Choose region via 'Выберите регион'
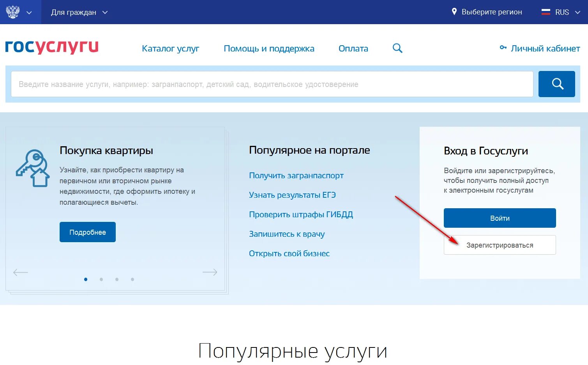 pos(492,12)
